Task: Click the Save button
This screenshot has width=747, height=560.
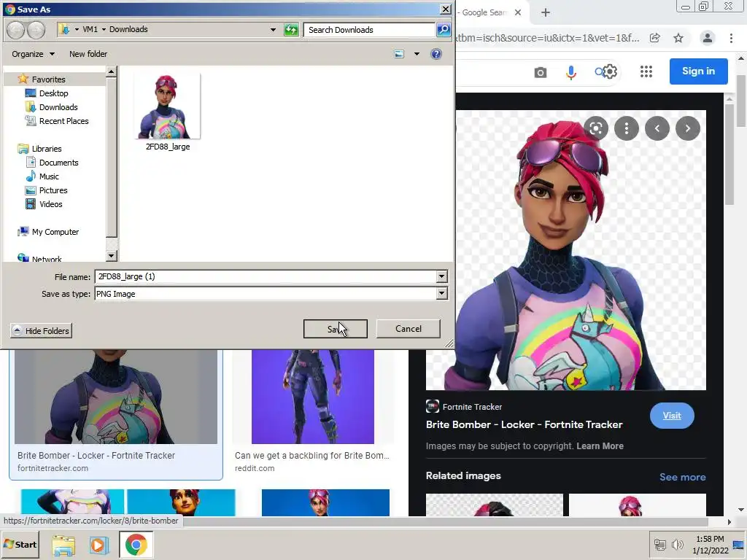Action: tap(336, 329)
